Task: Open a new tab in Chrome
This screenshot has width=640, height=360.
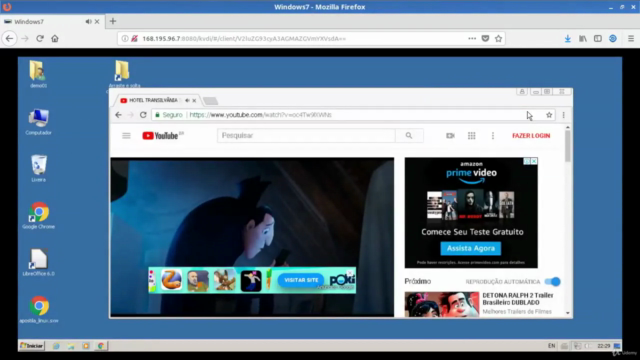Action: 211,101
